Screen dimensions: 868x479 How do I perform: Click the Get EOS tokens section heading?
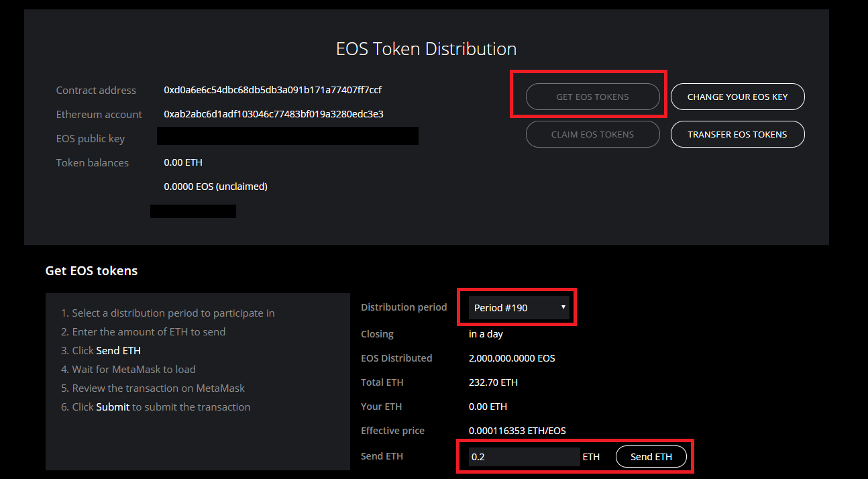[91, 271]
